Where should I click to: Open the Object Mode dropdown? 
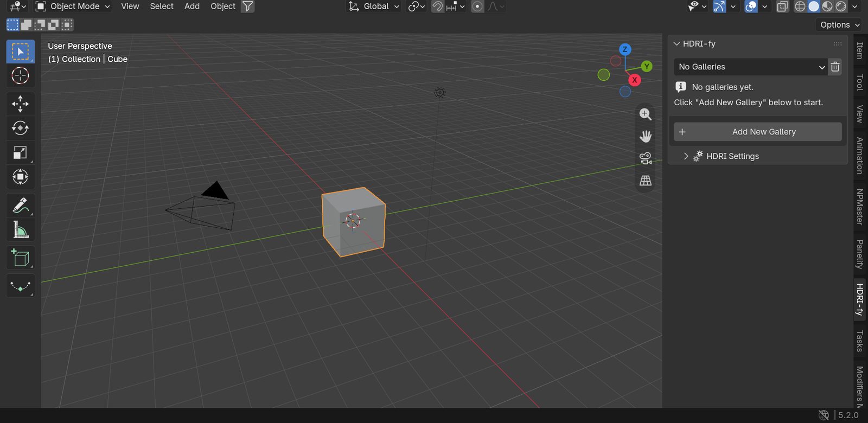73,7
